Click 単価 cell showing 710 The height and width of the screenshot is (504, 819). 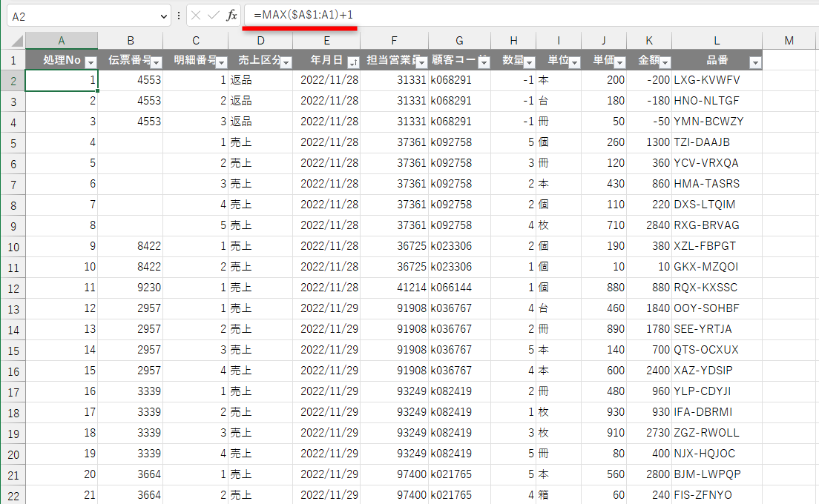[x=604, y=225]
